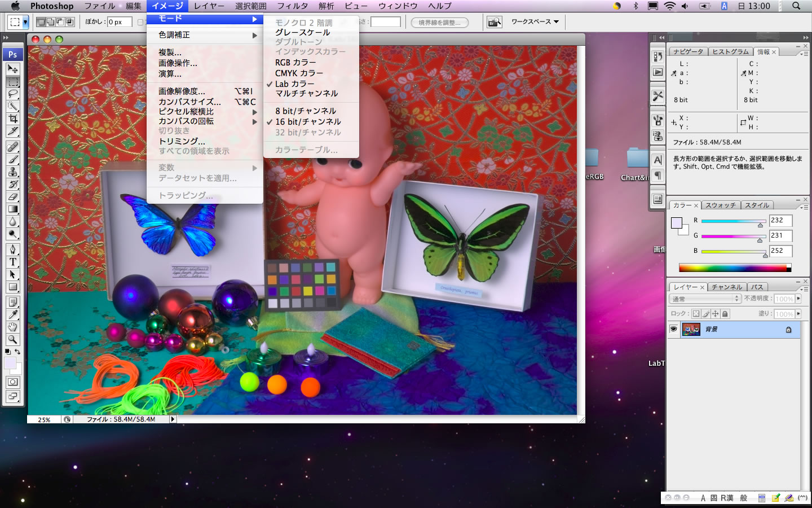Pick the Clone Stamp tool
Image resolution: width=812 pixels, height=508 pixels.
[12, 172]
